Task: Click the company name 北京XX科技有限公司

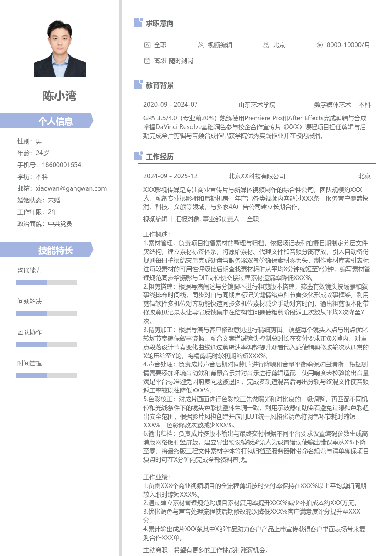Action: click(x=257, y=176)
